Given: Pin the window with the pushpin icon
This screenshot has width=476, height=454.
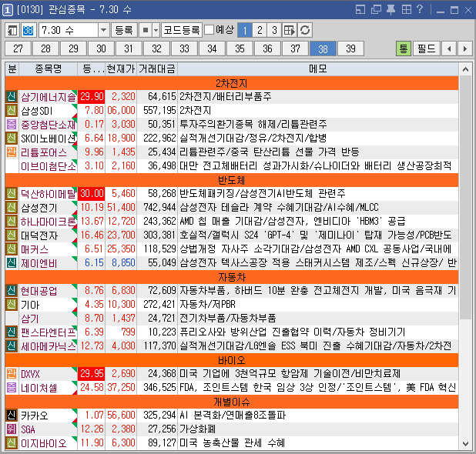Looking at the screenshot, I should point(391,10).
